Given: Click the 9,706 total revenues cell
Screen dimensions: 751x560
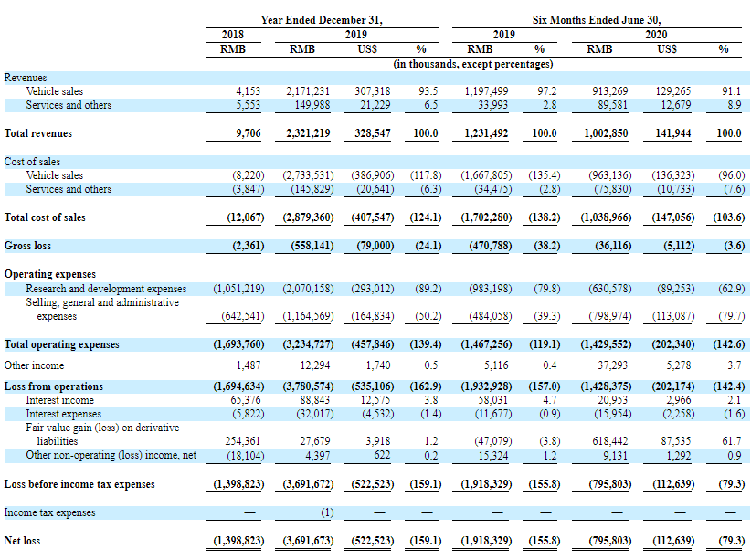Looking at the screenshot, I should [x=248, y=133].
